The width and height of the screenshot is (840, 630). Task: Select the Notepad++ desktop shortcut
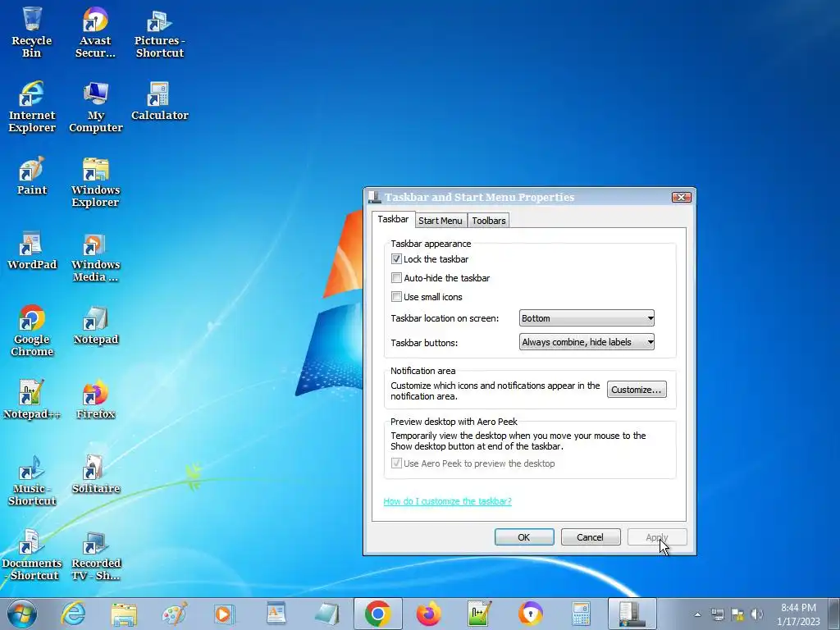pos(32,399)
